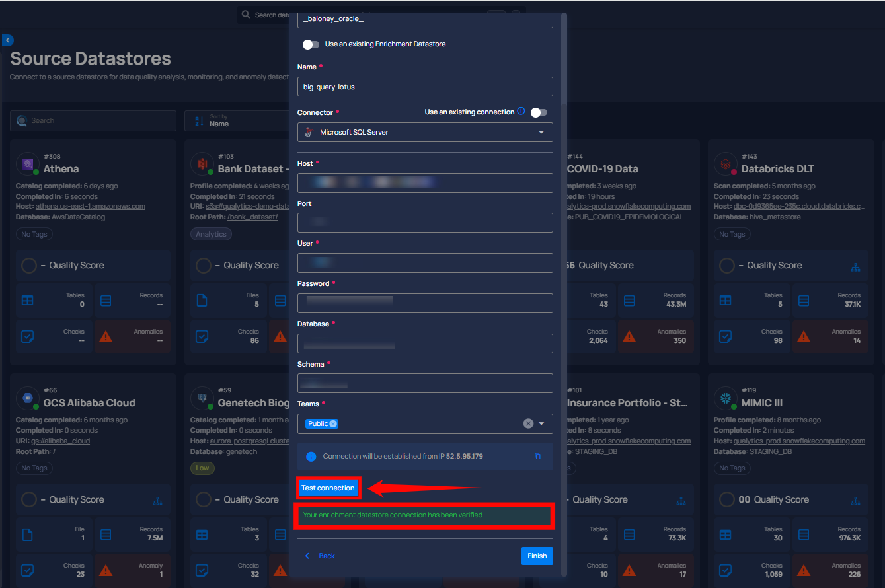This screenshot has width=885, height=588.
Task: Open the MIMIC III card title
Action: coord(762,403)
